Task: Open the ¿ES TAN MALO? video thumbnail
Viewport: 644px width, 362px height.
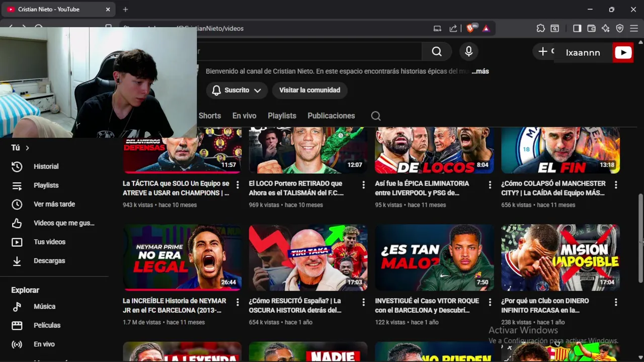Action: 434,257
